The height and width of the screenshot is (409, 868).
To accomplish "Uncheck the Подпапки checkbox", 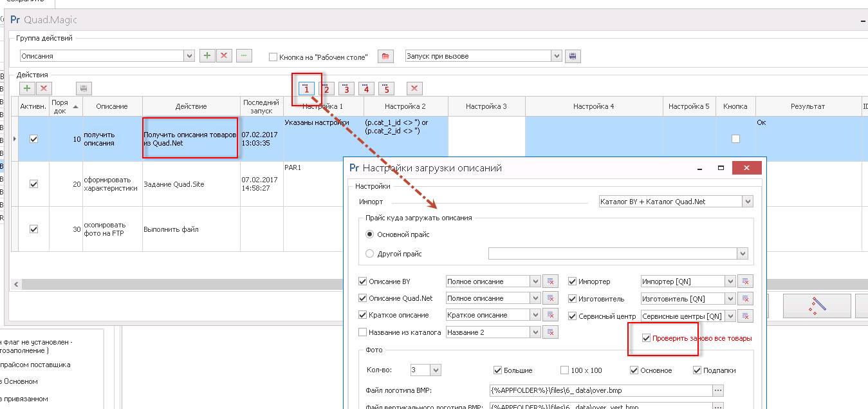I will click(x=697, y=370).
